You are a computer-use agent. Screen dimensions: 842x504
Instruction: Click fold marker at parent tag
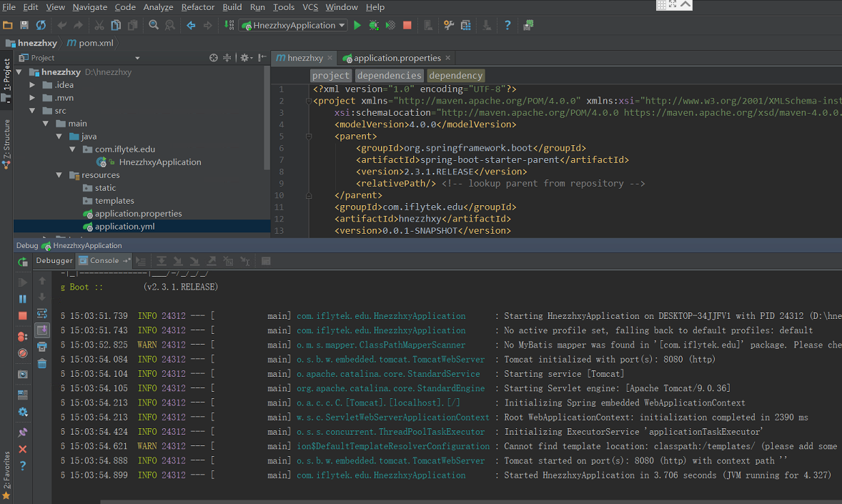coord(309,137)
